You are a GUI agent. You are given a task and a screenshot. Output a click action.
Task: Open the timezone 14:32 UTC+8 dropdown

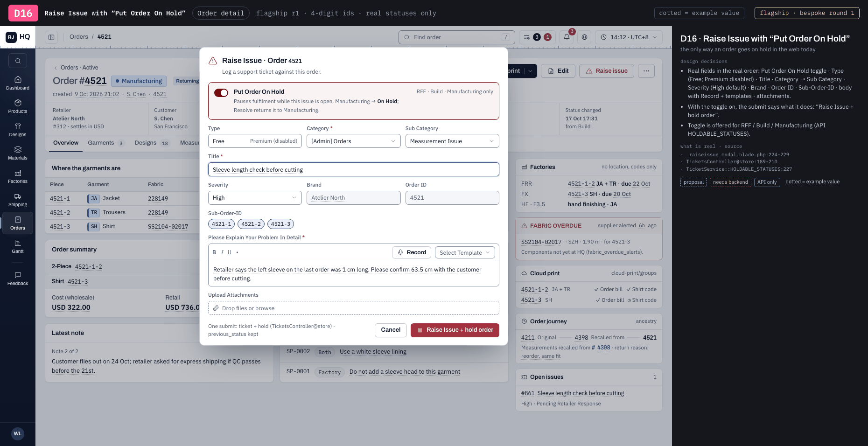[629, 37]
